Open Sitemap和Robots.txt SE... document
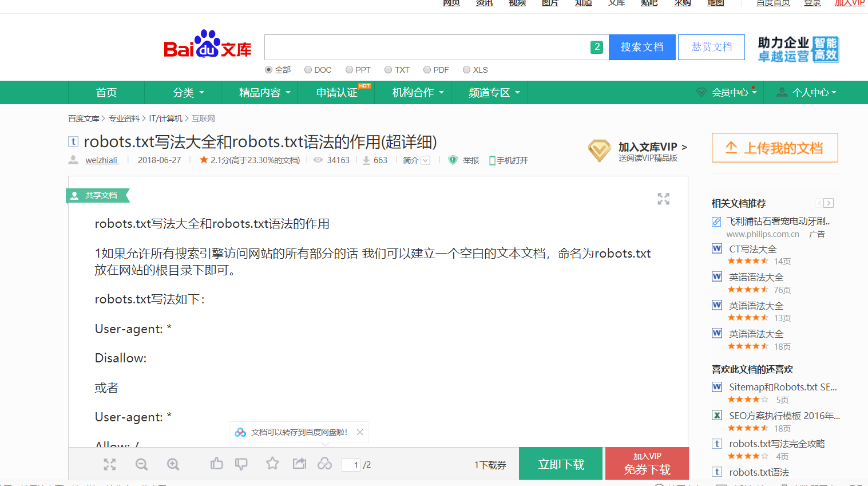The width and height of the screenshot is (868, 486). click(783, 387)
